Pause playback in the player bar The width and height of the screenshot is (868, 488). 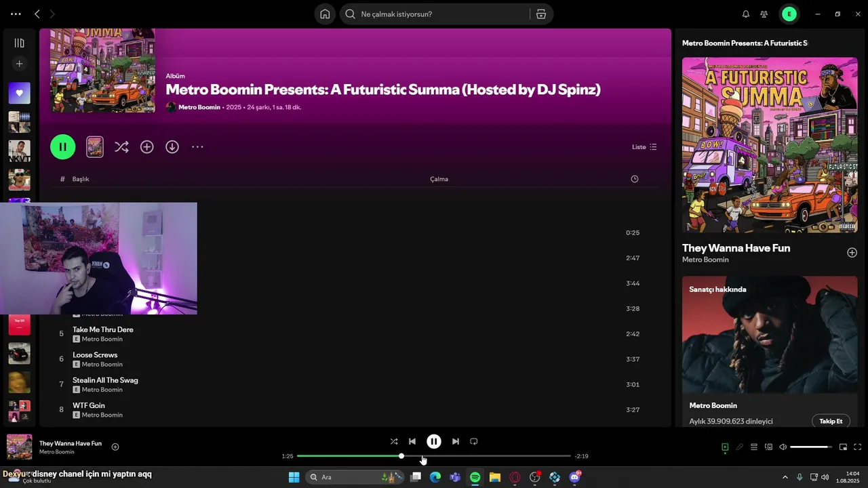434,441
